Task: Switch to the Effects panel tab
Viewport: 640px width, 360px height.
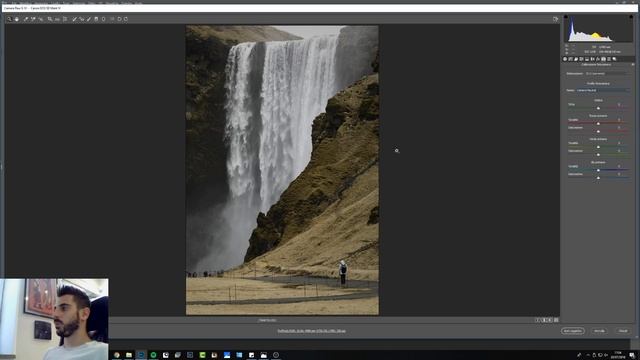Action: pyautogui.click(x=598, y=59)
